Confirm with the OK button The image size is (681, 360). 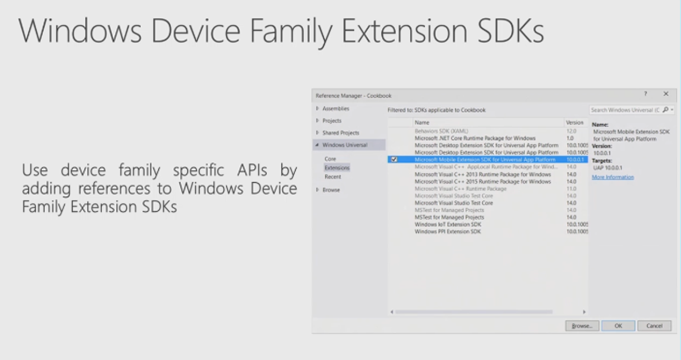point(618,326)
